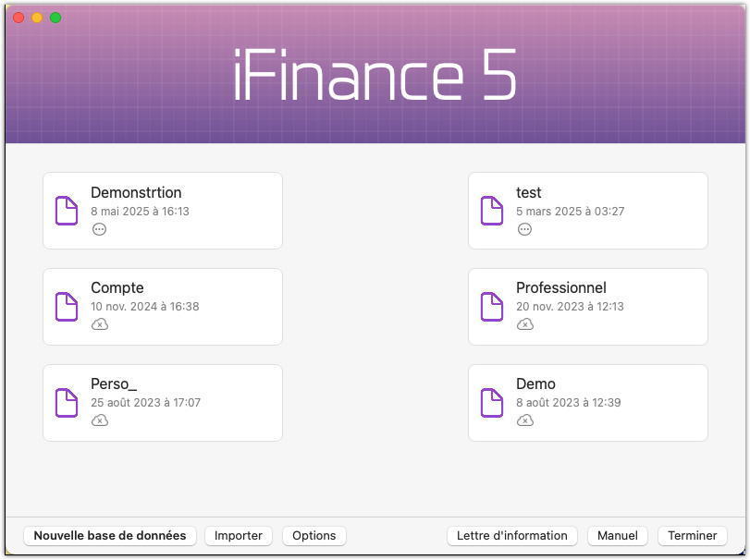The image size is (750, 560).
Task: Click the Professionnel document file icon
Action: pyautogui.click(x=492, y=306)
